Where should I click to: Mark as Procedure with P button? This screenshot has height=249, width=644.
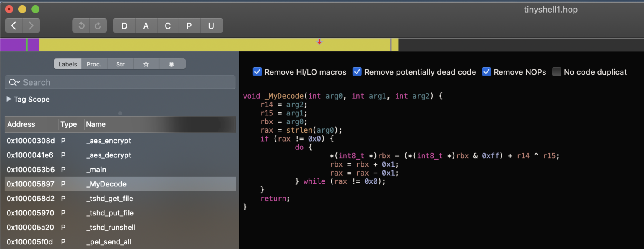point(189,26)
